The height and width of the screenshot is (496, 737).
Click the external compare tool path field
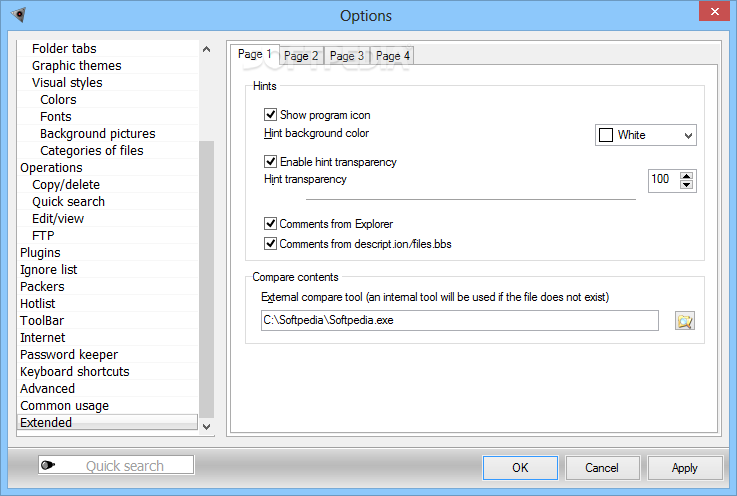click(x=460, y=320)
